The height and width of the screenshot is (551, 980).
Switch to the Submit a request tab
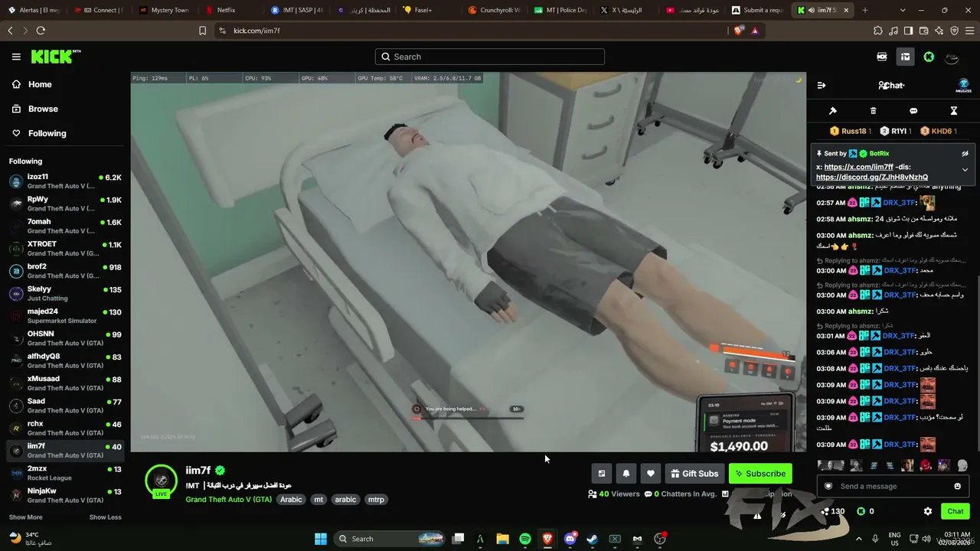756,10
